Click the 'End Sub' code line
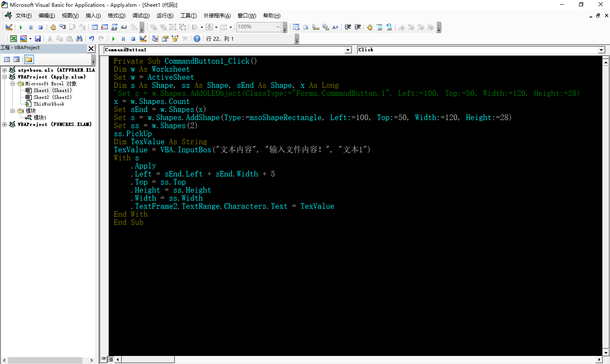Image resolution: width=610 pixels, height=364 pixels. (129, 222)
